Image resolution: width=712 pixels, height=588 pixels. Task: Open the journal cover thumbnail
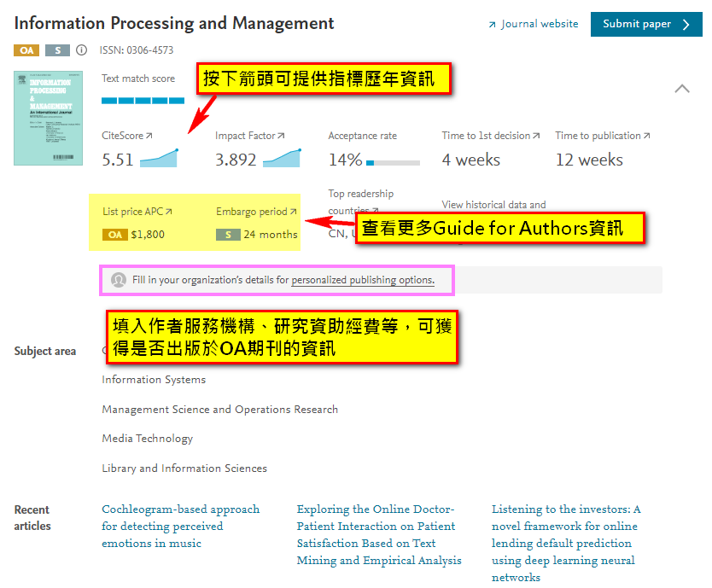[48, 118]
